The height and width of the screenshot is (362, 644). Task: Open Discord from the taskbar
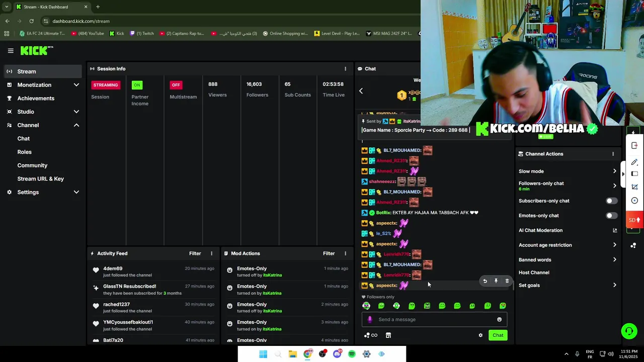[337, 354]
